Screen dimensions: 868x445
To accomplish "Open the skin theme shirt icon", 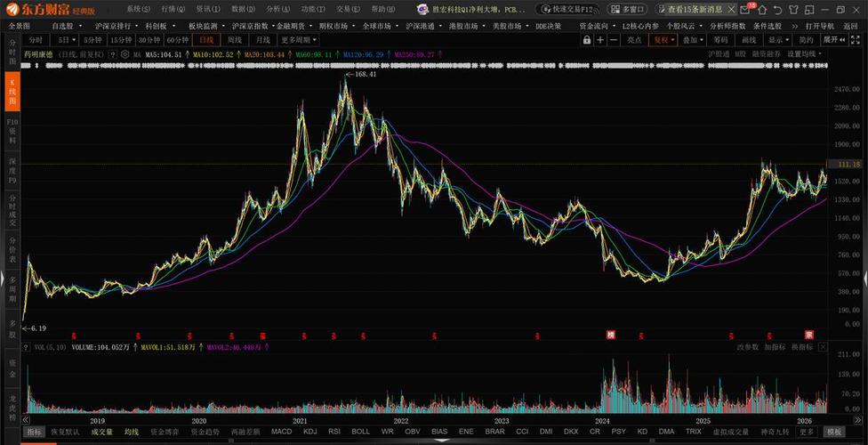I will click(792, 10).
